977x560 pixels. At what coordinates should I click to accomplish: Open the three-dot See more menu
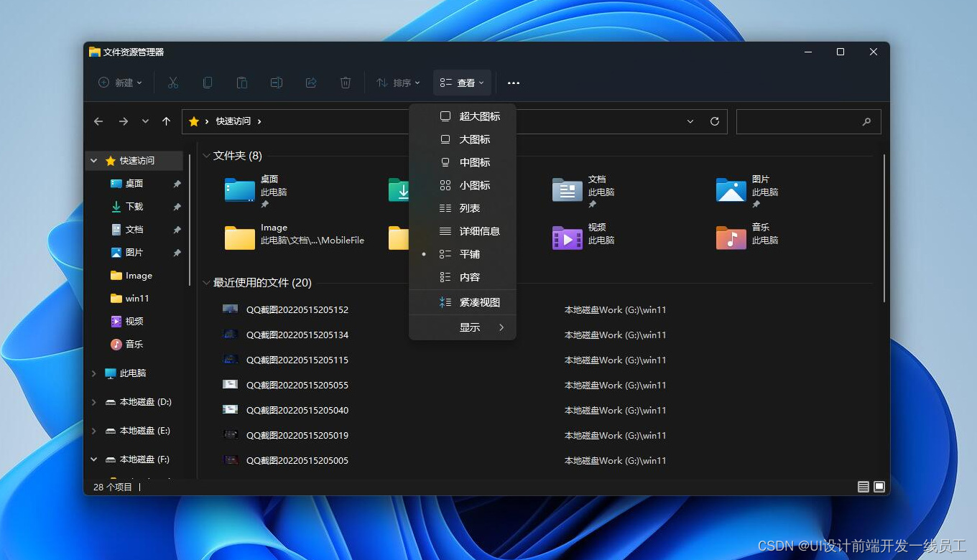(x=514, y=83)
